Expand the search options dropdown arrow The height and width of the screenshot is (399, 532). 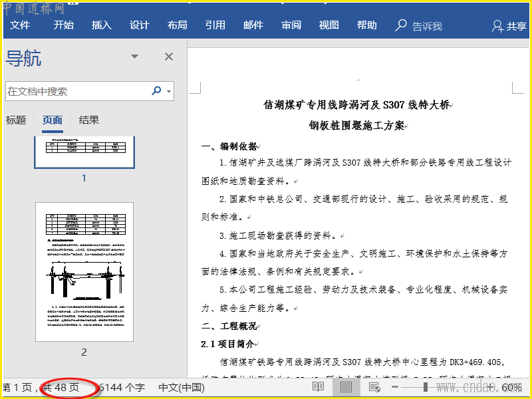169,91
